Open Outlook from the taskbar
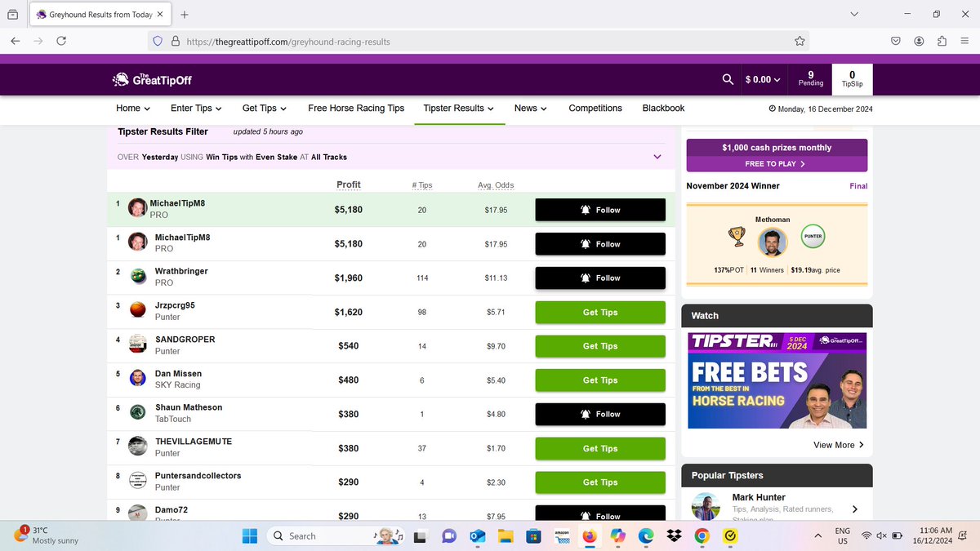 coord(477,535)
